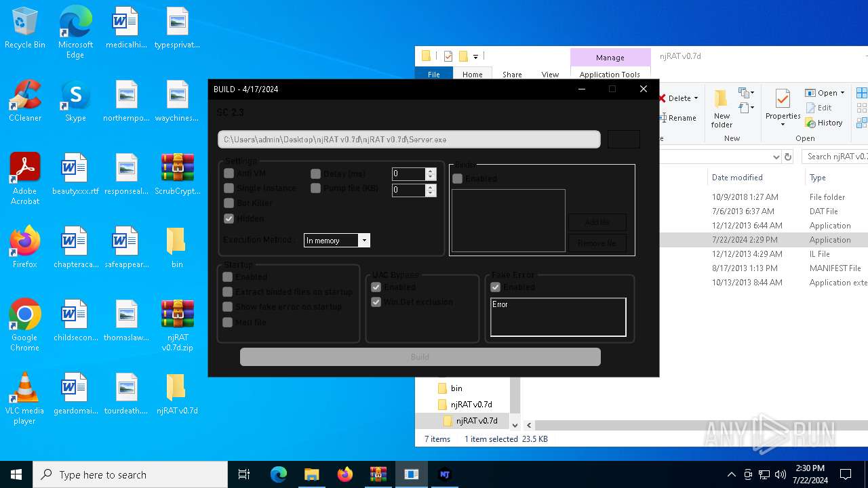Select the typesprivat image file icon

point(177,28)
